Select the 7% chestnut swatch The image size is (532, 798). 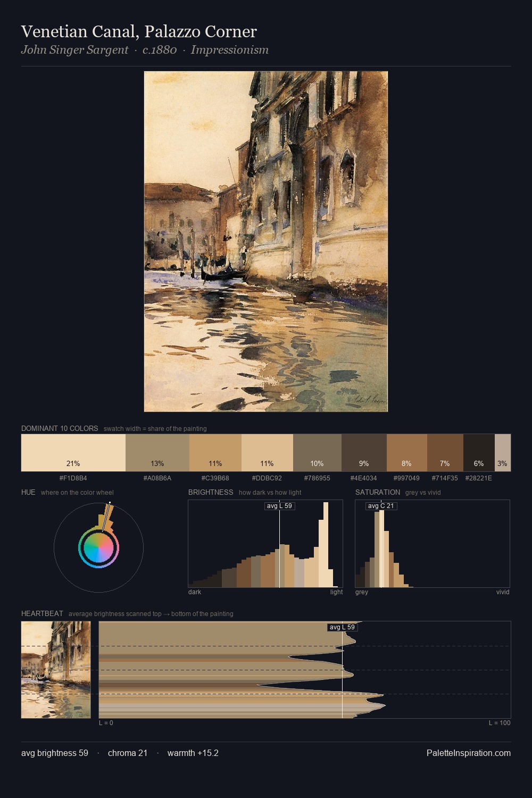coord(445,453)
